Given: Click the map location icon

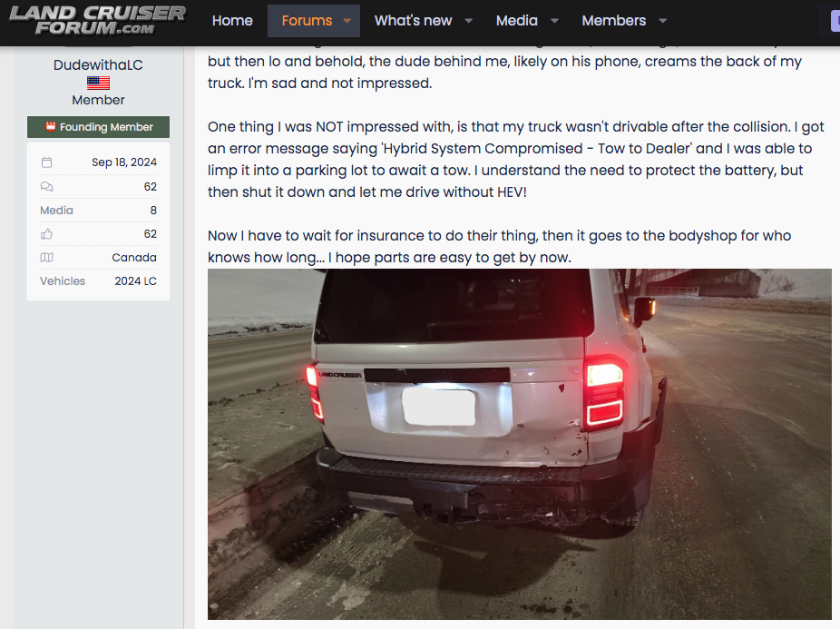Looking at the screenshot, I should pos(46,258).
